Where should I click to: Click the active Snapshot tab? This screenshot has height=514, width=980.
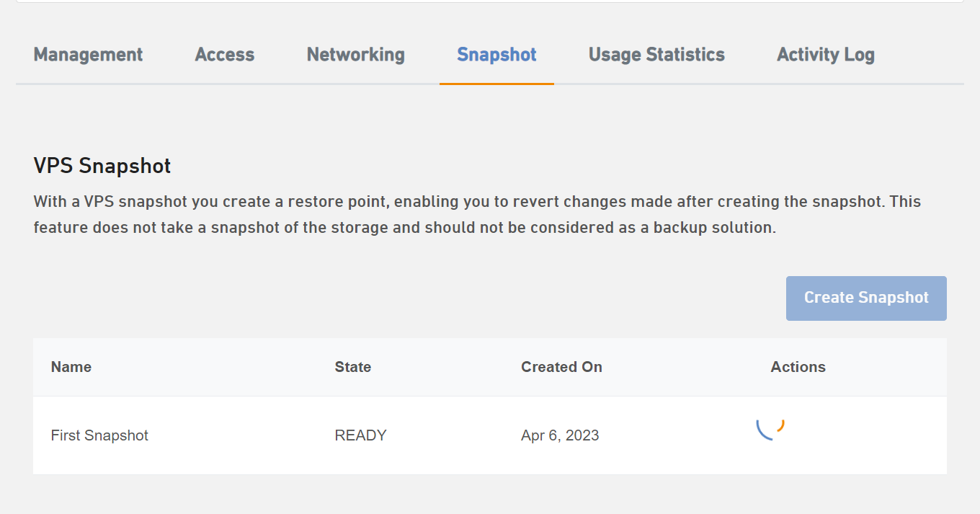(496, 54)
